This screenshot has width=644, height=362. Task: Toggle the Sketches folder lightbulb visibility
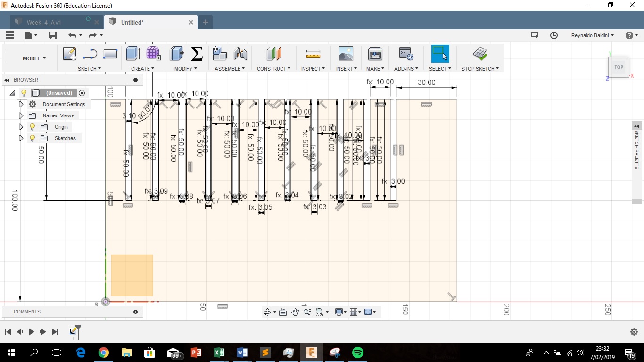tap(32, 138)
